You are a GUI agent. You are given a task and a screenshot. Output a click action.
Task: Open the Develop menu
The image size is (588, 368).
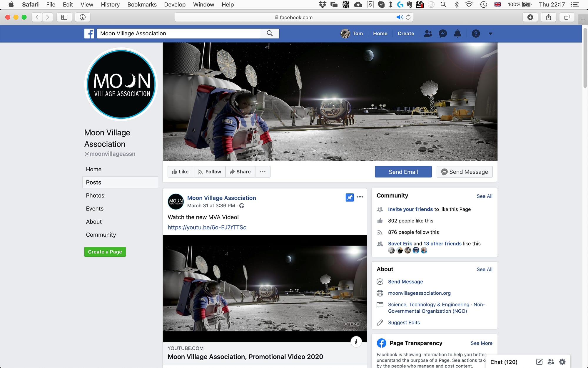pyautogui.click(x=175, y=4)
